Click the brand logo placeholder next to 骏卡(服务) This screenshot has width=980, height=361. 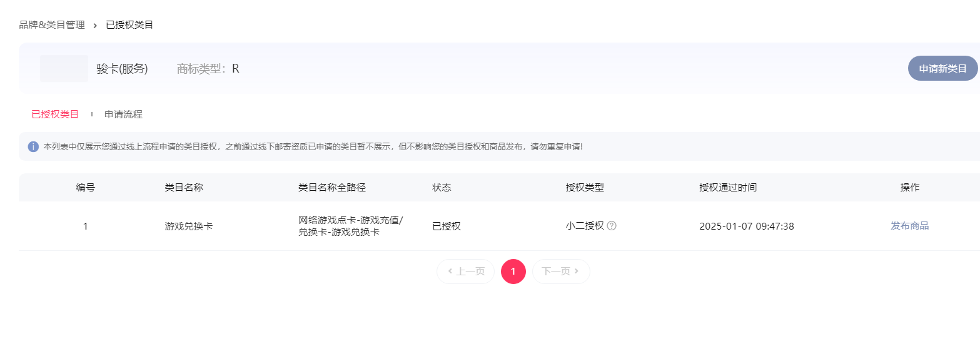tap(64, 68)
